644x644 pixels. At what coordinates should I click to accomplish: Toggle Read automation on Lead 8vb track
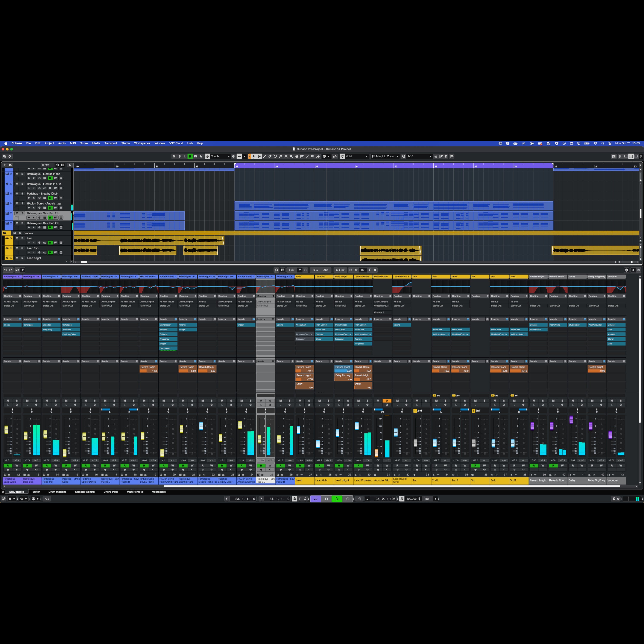(x=50, y=253)
